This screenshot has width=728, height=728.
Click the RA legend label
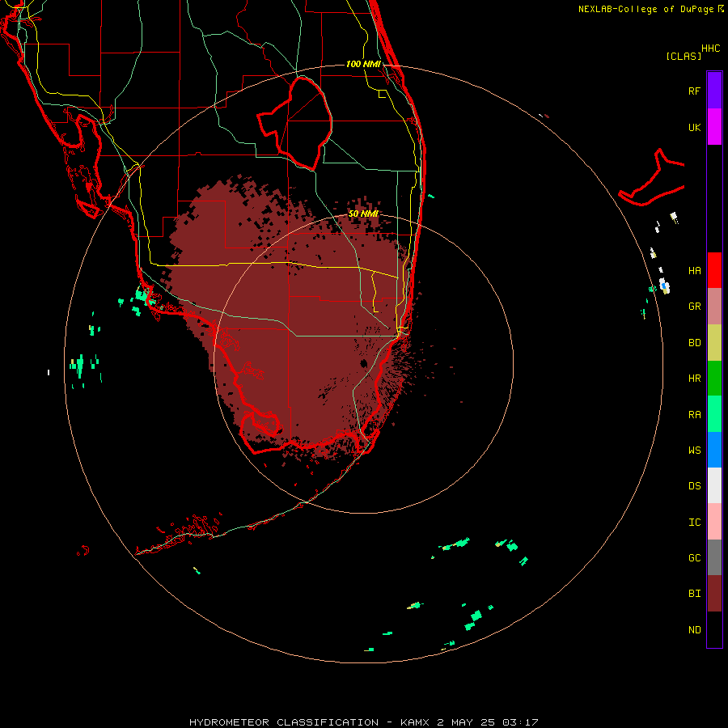point(694,414)
